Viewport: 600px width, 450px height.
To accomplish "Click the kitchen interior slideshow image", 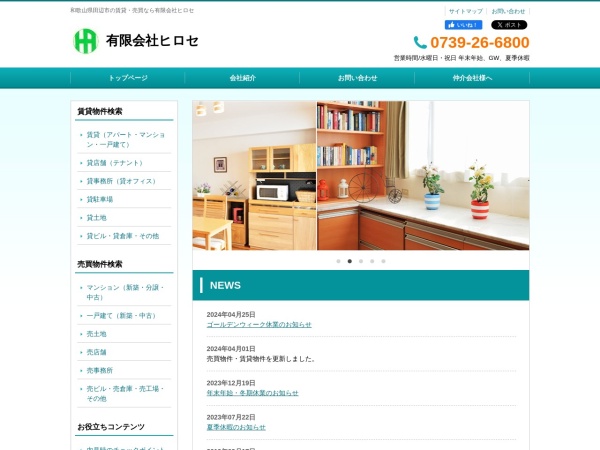I will click(361, 176).
